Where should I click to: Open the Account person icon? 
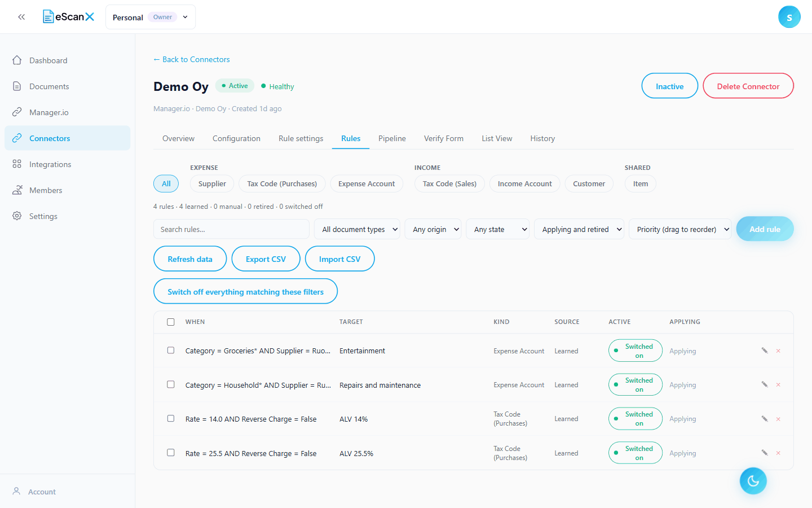point(16,491)
